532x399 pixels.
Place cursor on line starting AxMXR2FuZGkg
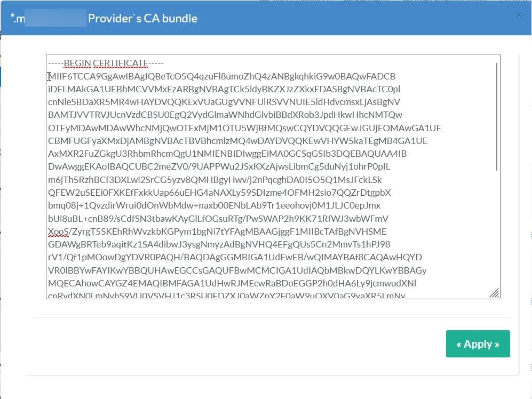click(227, 154)
